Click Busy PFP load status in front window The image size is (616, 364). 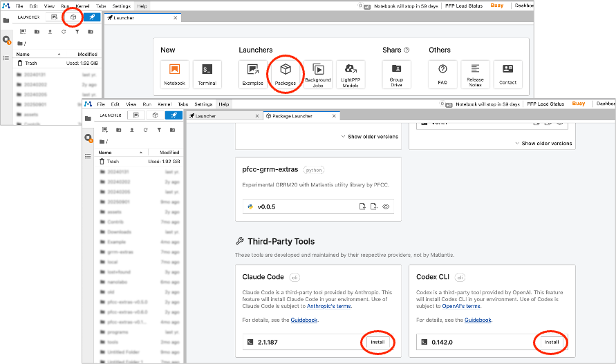[578, 104]
